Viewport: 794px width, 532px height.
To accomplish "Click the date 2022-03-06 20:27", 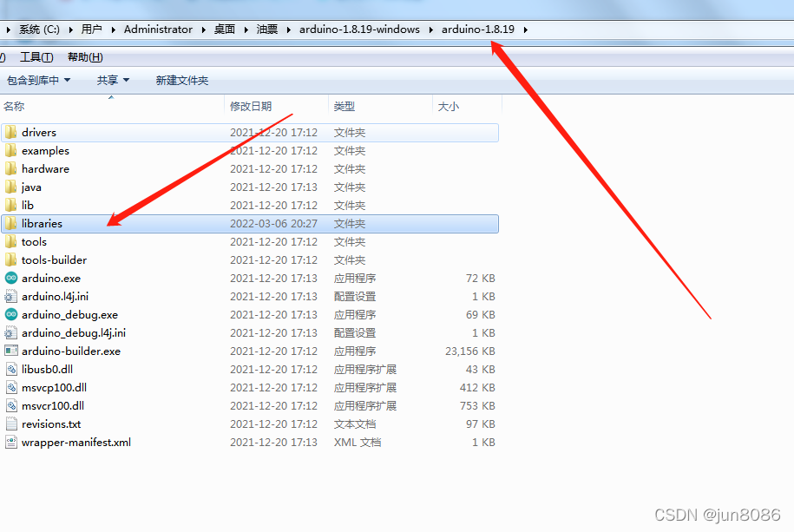I will 273,223.
